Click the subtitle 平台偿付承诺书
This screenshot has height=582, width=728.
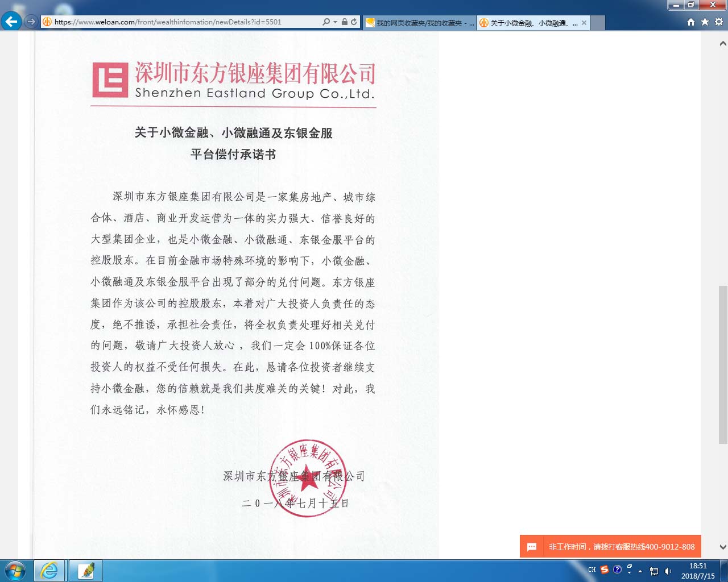pos(233,154)
